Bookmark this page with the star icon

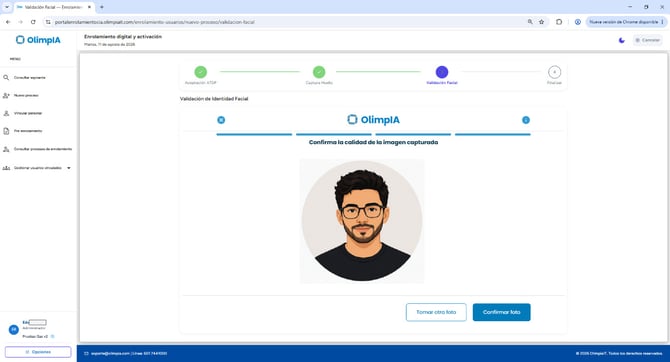[x=541, y=22]
